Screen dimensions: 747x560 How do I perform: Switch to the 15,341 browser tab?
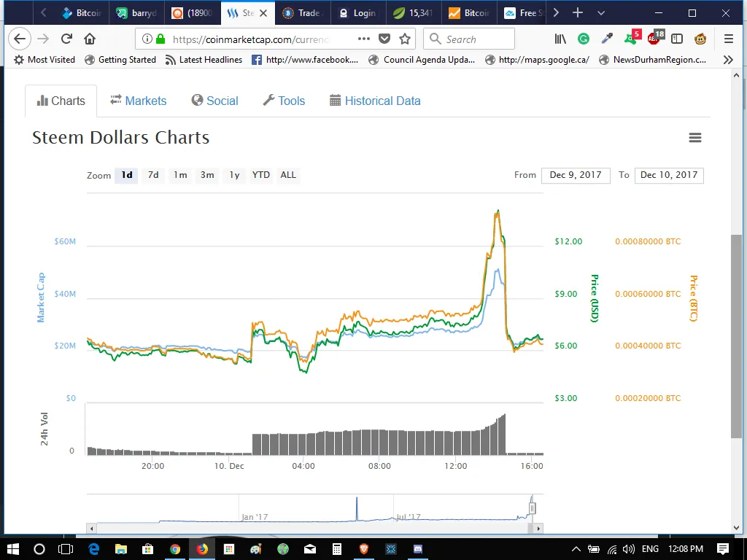(x=414, y=13)
